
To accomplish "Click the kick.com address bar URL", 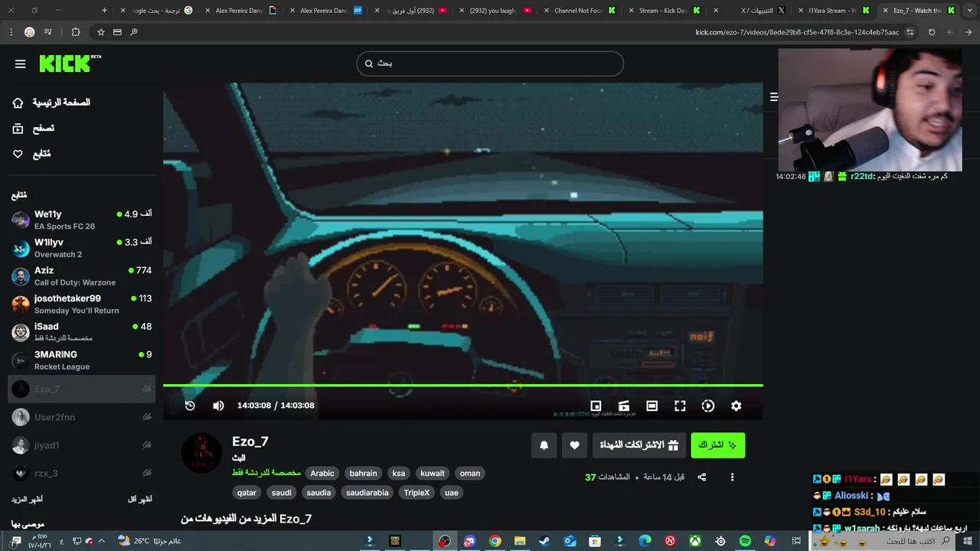I will click(796, 32).
